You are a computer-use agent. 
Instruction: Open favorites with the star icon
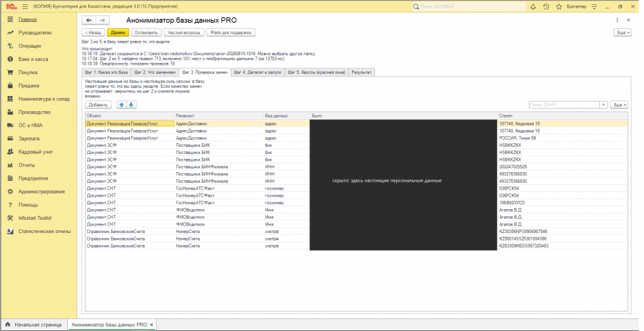pos(558,6)
